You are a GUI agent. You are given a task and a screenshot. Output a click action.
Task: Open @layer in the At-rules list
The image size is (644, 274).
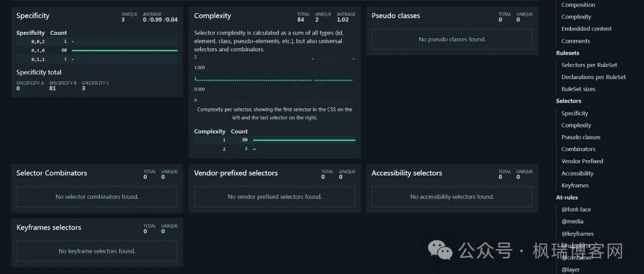pyautogui.click(x=571, y=269)
